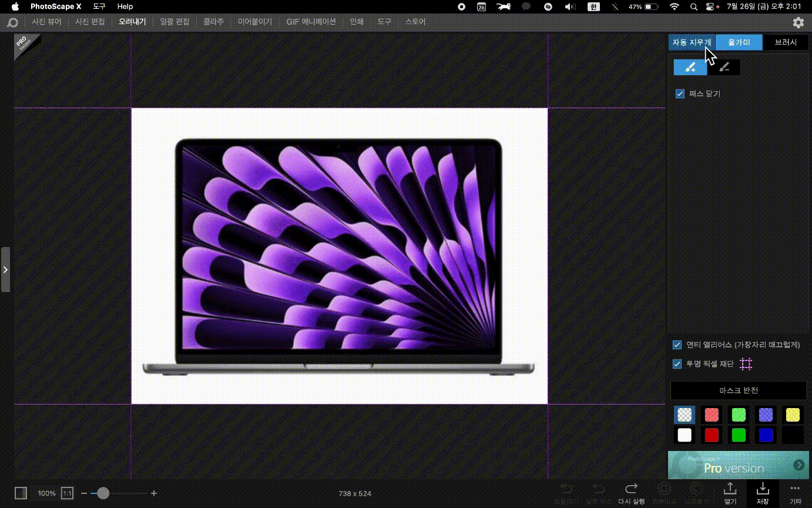Screen dimensions: 812x508
Task: Select the add-to-selection brush icon
Action: [690, 68]
